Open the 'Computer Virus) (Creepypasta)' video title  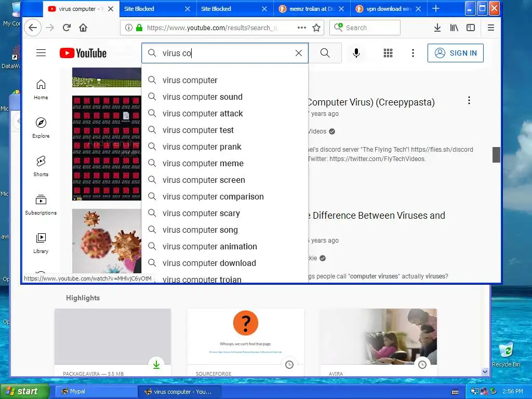[371, 102]
